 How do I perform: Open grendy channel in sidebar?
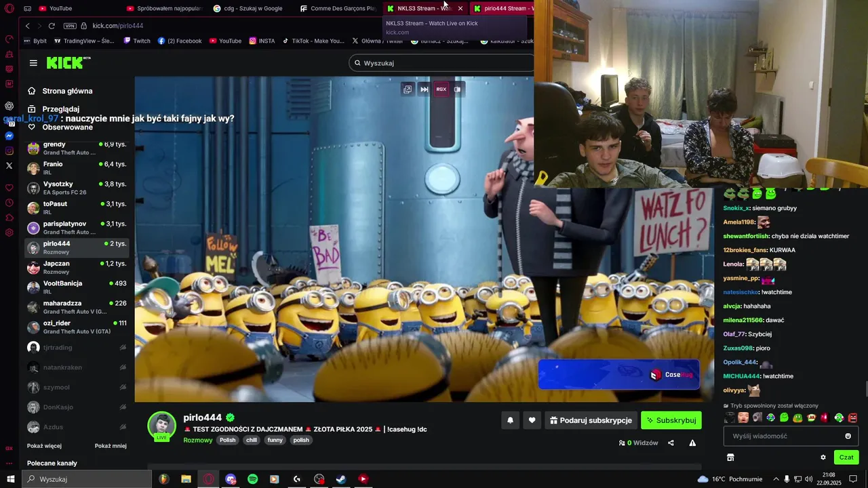pos(77,148)
